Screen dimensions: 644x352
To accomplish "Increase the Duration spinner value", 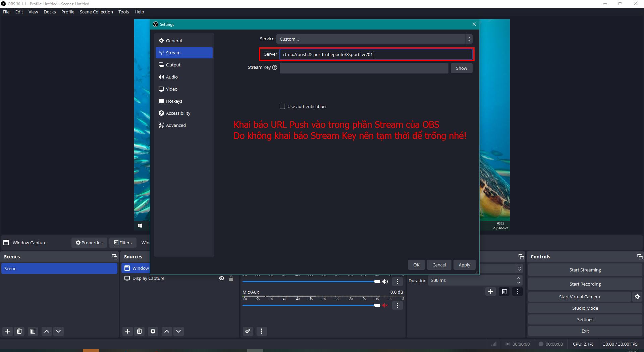I will click(519, 278).
